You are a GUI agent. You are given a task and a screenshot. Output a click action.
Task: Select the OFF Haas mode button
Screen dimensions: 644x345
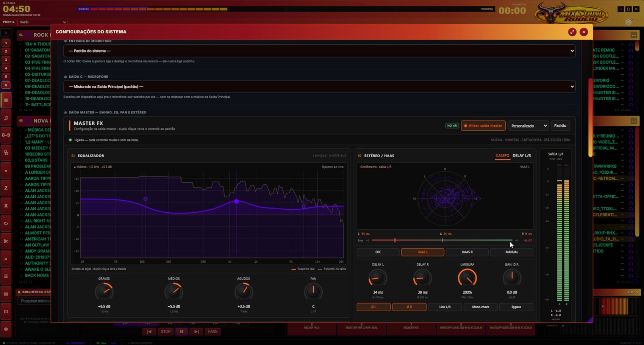point(378,252)
